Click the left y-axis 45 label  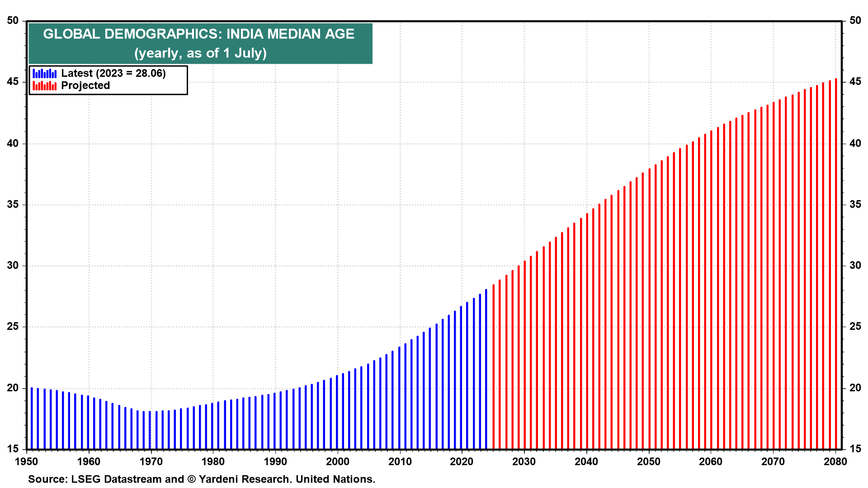click(13, 82)
